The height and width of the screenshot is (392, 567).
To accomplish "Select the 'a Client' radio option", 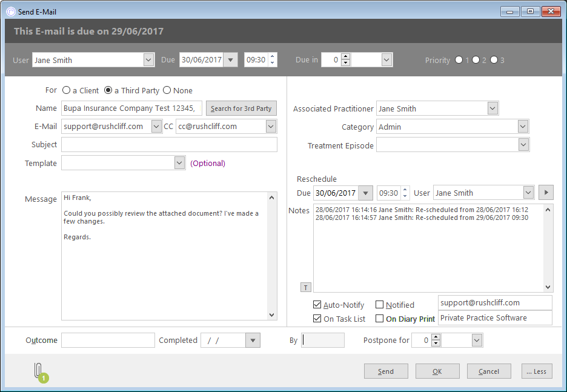I will 66,90.
